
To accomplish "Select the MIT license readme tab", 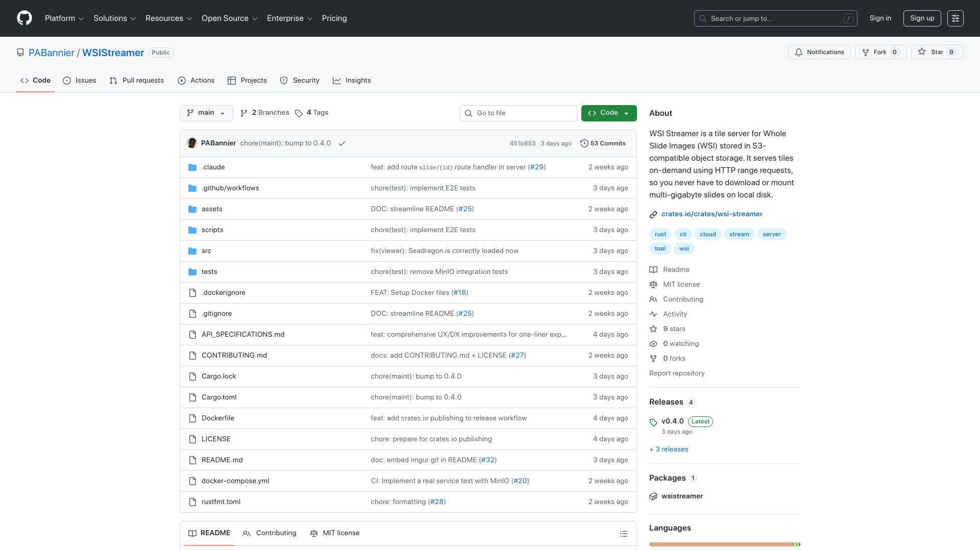I will click(335, 533).
